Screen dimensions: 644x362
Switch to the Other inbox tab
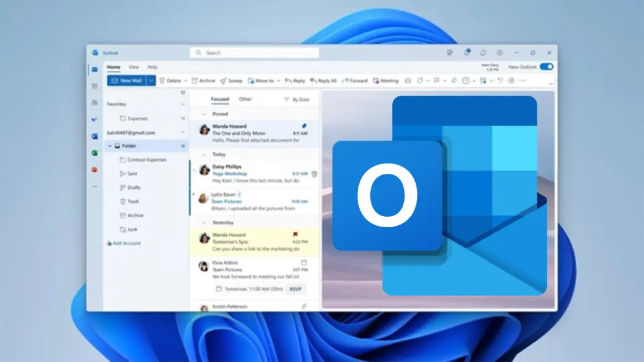(245, 100)
